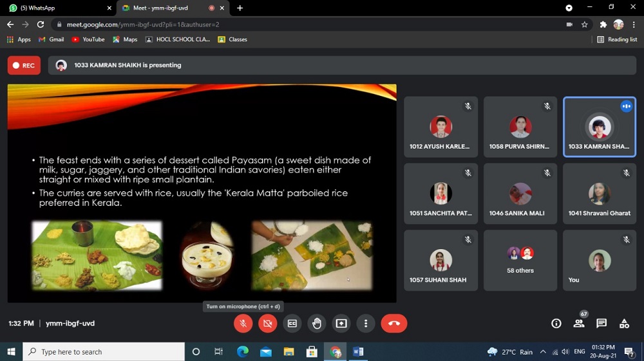Open Chrome's three-dot customize menu
This screenshot has height=361, width=644.
634,24
